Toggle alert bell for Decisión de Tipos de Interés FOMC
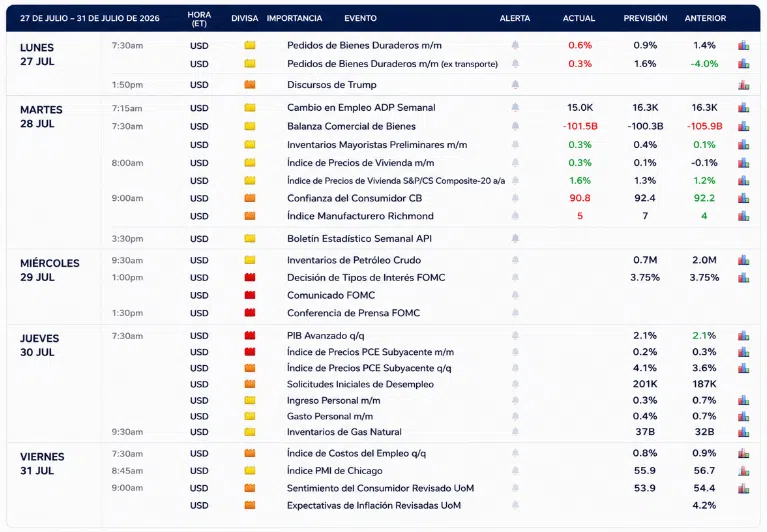The height and width of the screenshot is (532, 767). [515, 277]
